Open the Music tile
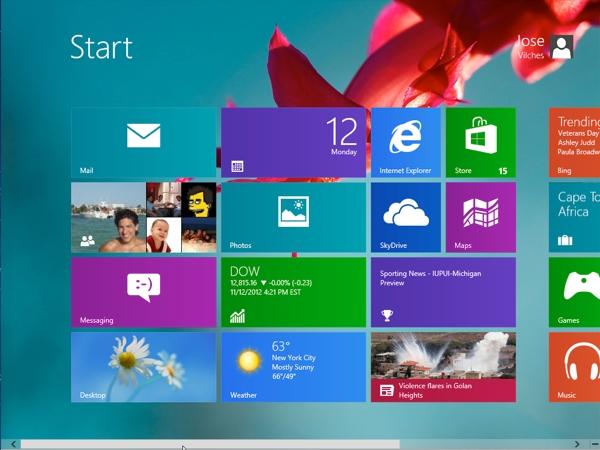Screen dimensions: 600x450 click(x=574, y=367)
